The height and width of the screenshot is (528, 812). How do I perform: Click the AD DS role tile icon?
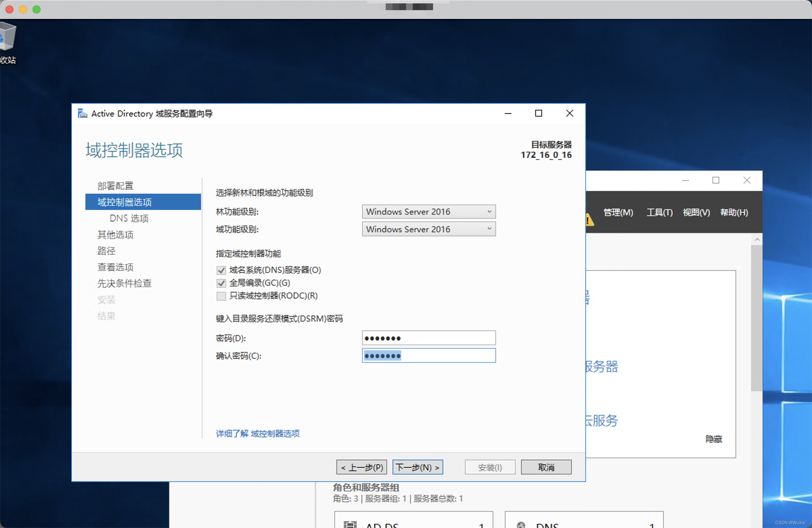coord(350,525)
